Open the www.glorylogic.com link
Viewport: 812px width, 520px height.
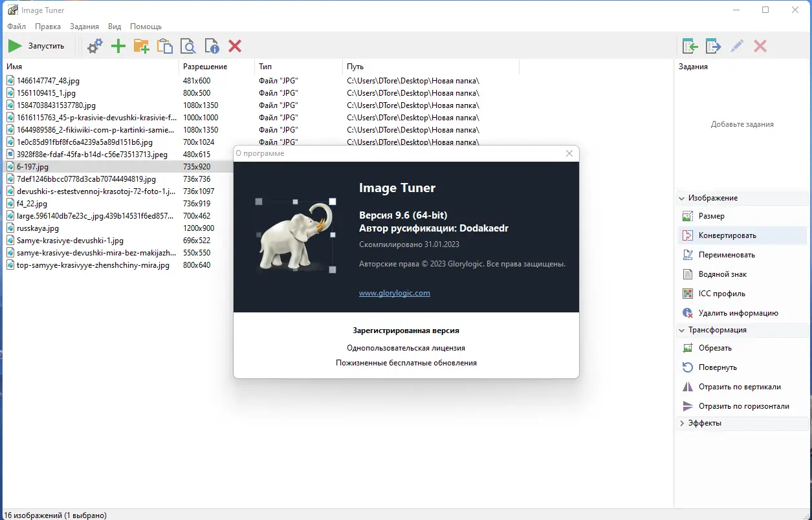coord(394,292)
